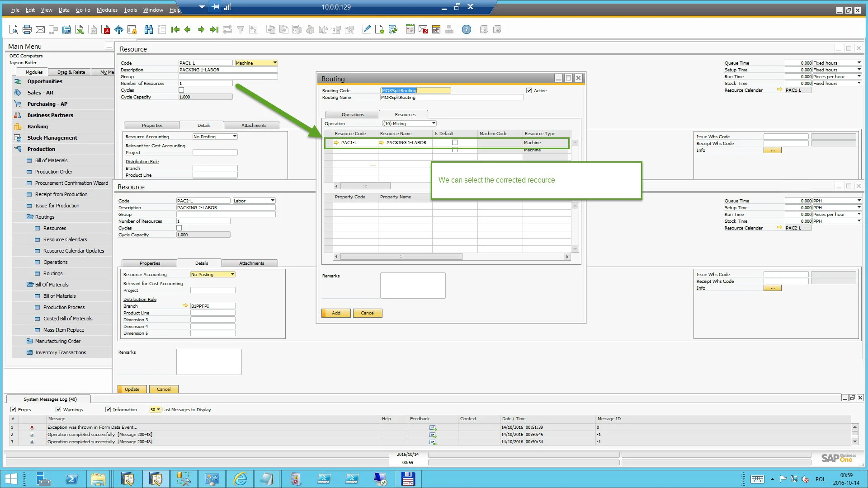
Task: Go to the next record arrow
Action: coord(201,30)
